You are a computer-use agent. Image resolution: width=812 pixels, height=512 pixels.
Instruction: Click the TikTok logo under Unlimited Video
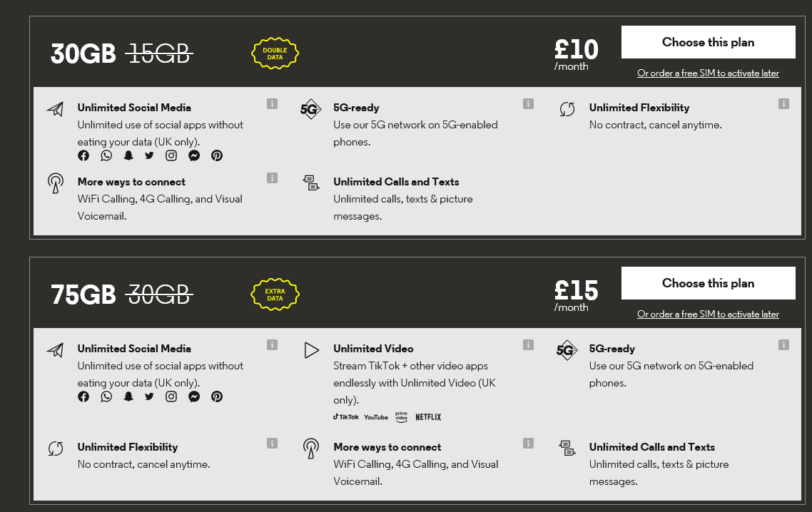point(346,416)
